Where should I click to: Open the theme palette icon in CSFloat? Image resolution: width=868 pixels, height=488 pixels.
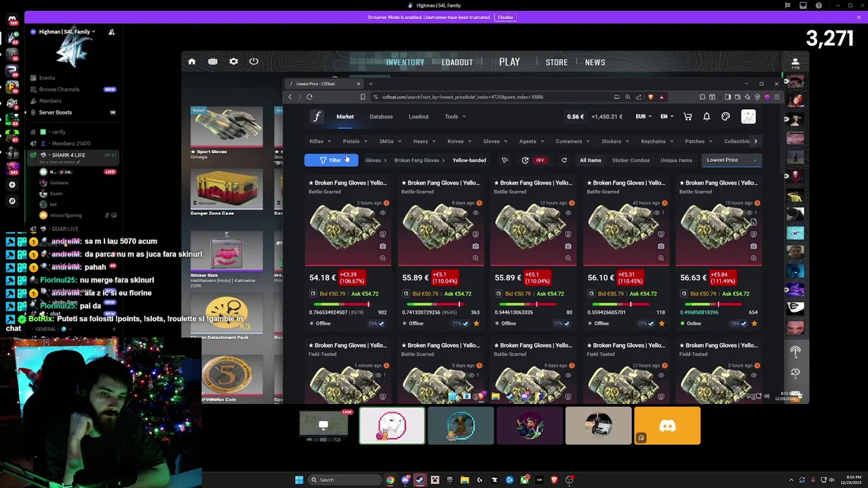coord(726,117)
